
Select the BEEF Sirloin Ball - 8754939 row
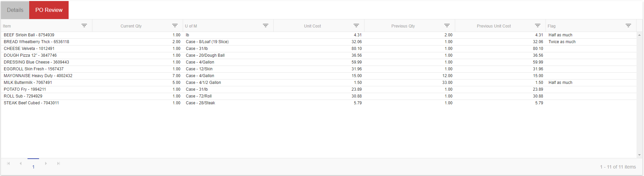pos(319,35)
